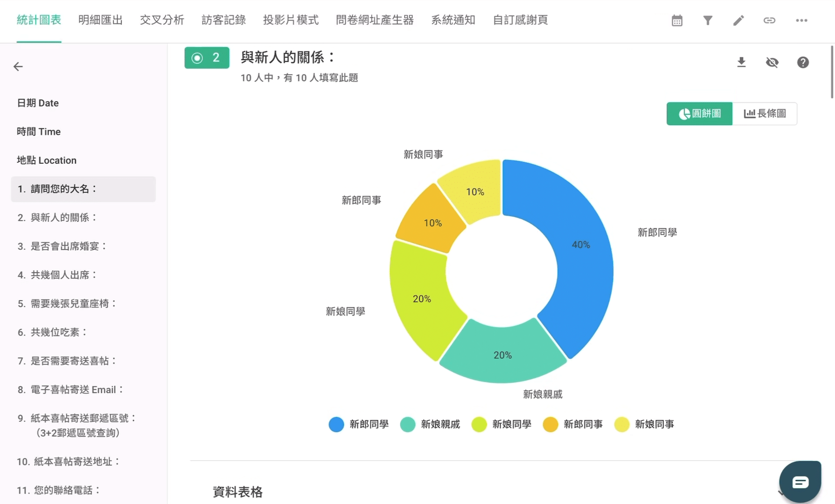Switch to 圓餅圖 pie chart view
Viewport: 835px width, 504px height.
(699, 113)
